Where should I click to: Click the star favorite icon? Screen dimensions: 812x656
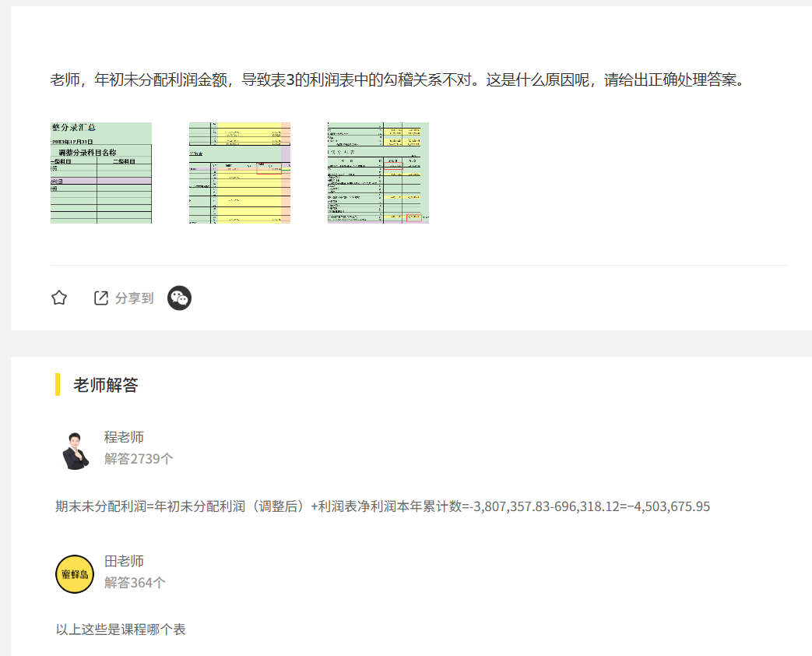[59, 298]
